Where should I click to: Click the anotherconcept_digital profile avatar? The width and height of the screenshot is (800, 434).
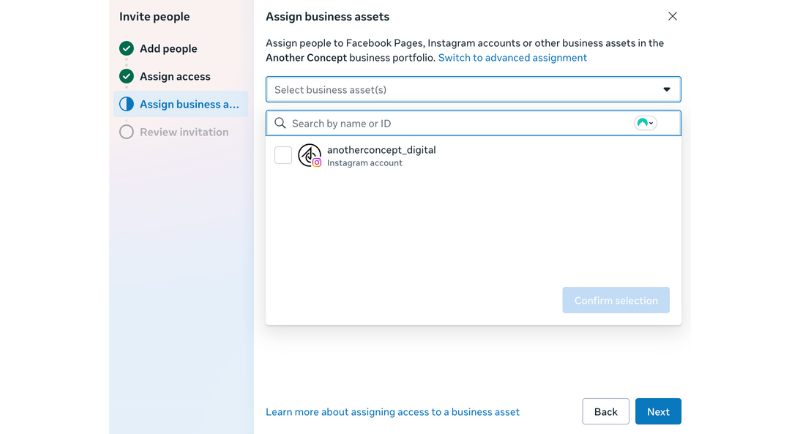coord(309,155)
